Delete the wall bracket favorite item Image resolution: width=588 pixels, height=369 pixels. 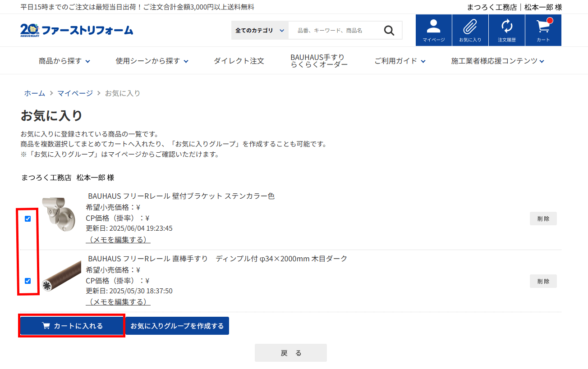pos(543,219)
